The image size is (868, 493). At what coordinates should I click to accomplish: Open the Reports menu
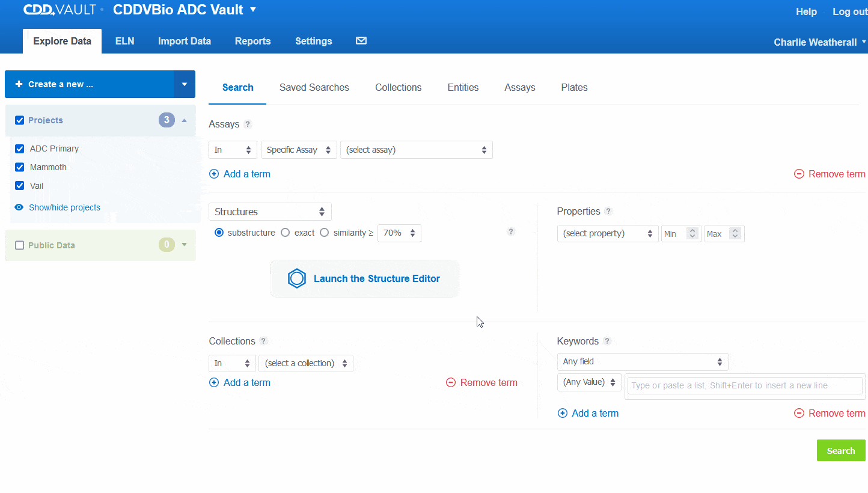(252, 41)
